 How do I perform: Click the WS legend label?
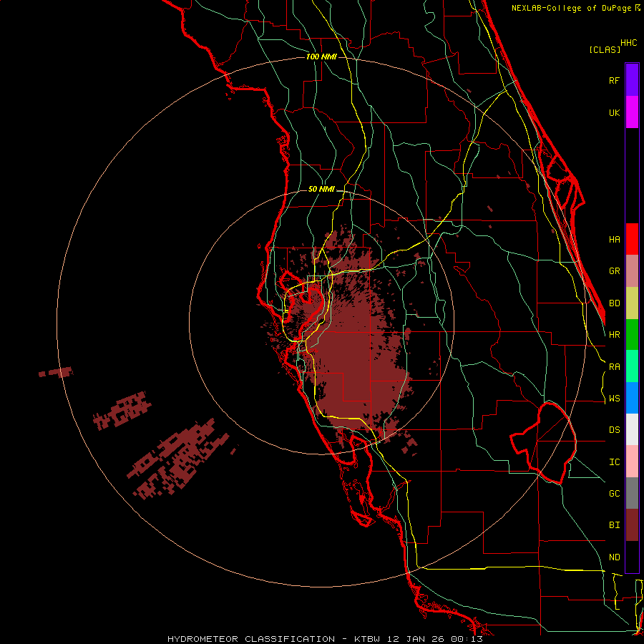pyautogui.click(x=614, y=399)
